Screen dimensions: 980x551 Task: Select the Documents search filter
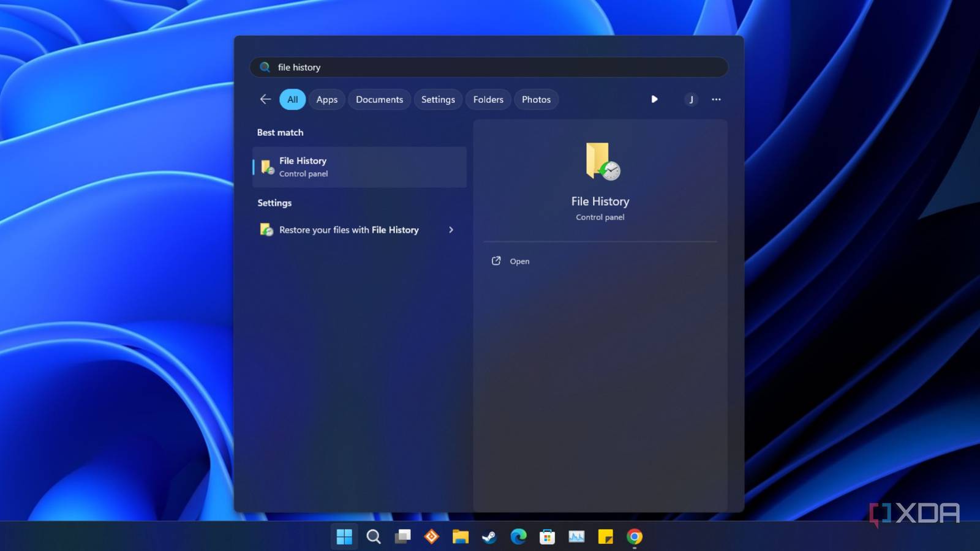(379, 99)
